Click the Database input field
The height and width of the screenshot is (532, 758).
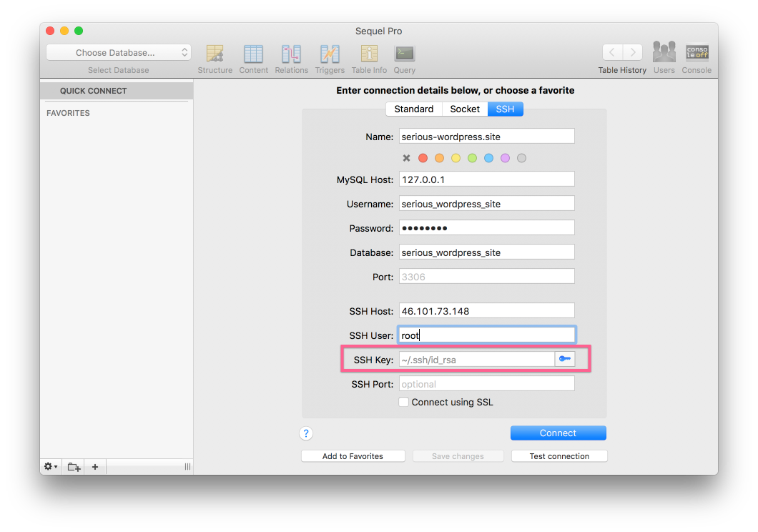pyautogui.click(x=487, y=252)
